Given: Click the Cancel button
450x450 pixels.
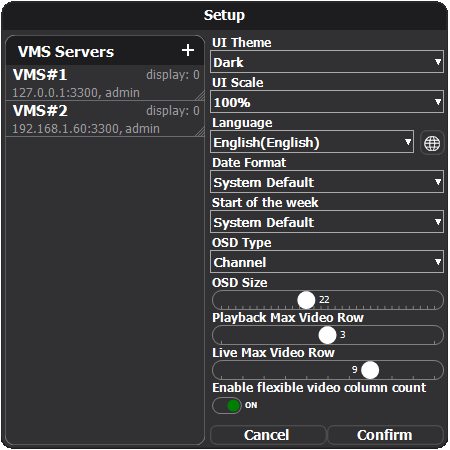Looking at the screenshot, I should point(268,435).
